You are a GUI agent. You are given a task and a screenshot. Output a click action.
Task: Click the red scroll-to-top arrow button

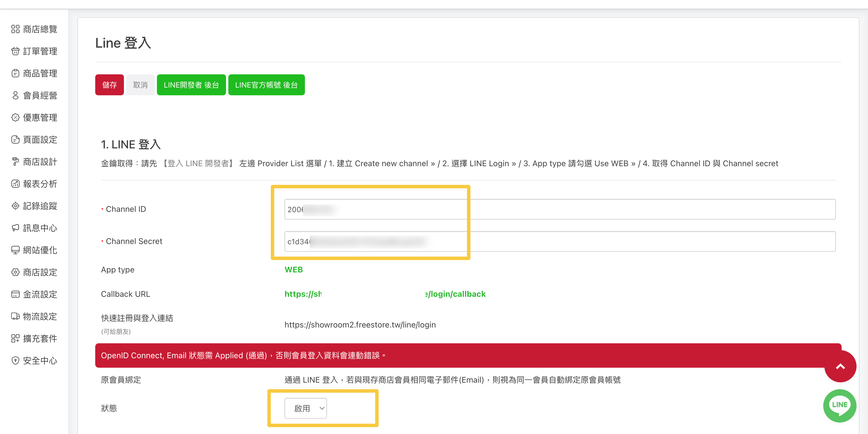(840, 367)
